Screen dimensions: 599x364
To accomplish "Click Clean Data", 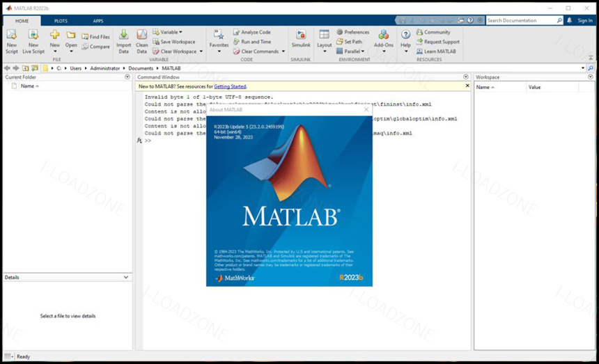I will click(x=141, y=42).
